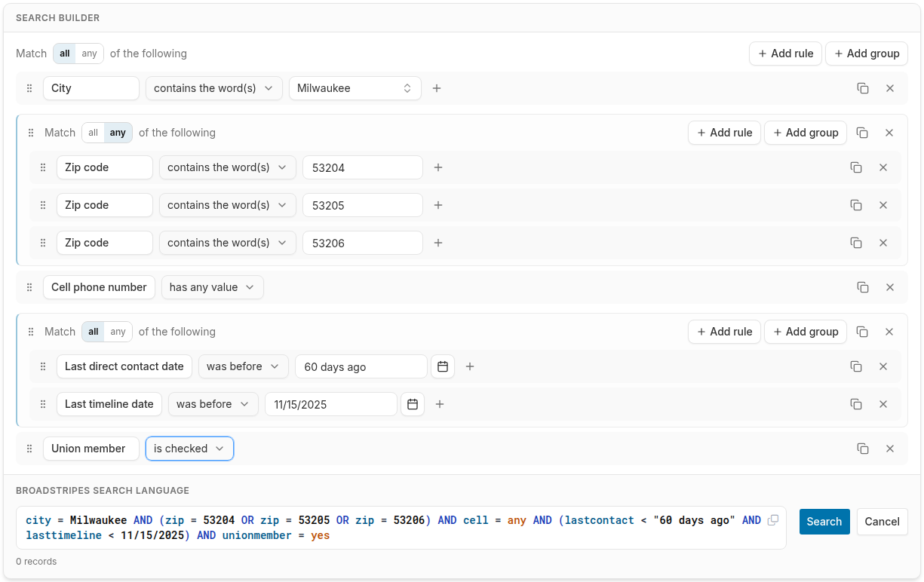Select the Last direct contact date field

pos(124,366)
